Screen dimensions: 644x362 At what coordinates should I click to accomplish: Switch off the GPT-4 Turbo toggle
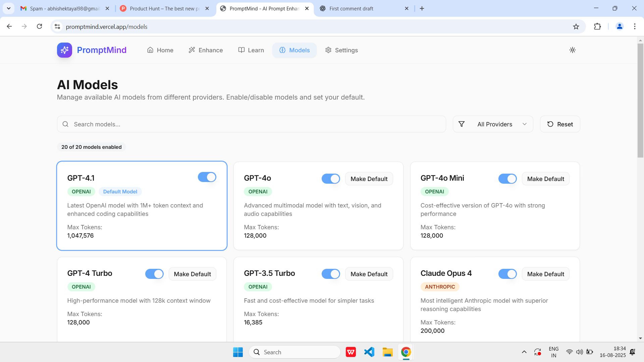coord(154,274)
